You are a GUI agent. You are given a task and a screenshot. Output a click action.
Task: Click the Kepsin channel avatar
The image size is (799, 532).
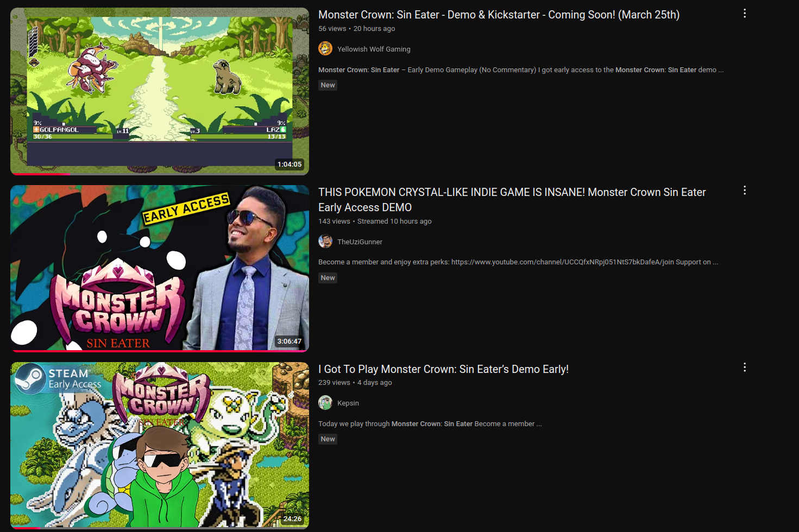[325, 403]
